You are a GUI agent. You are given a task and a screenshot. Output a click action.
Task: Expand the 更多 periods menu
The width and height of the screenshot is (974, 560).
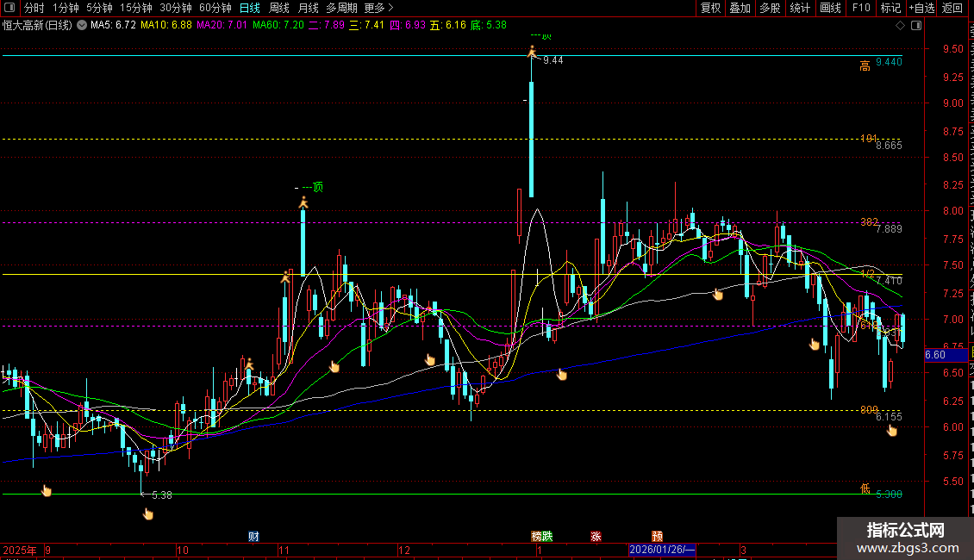tap(378, 8)
